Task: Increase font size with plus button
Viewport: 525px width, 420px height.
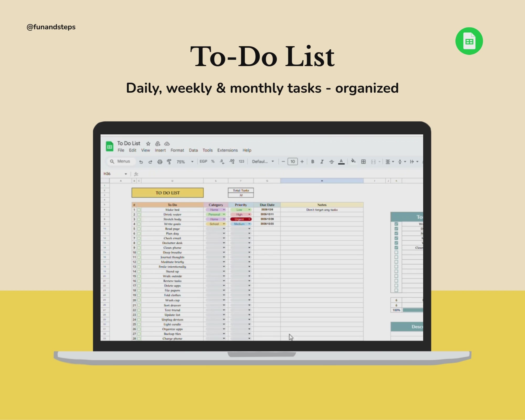Action: [302, 162]
